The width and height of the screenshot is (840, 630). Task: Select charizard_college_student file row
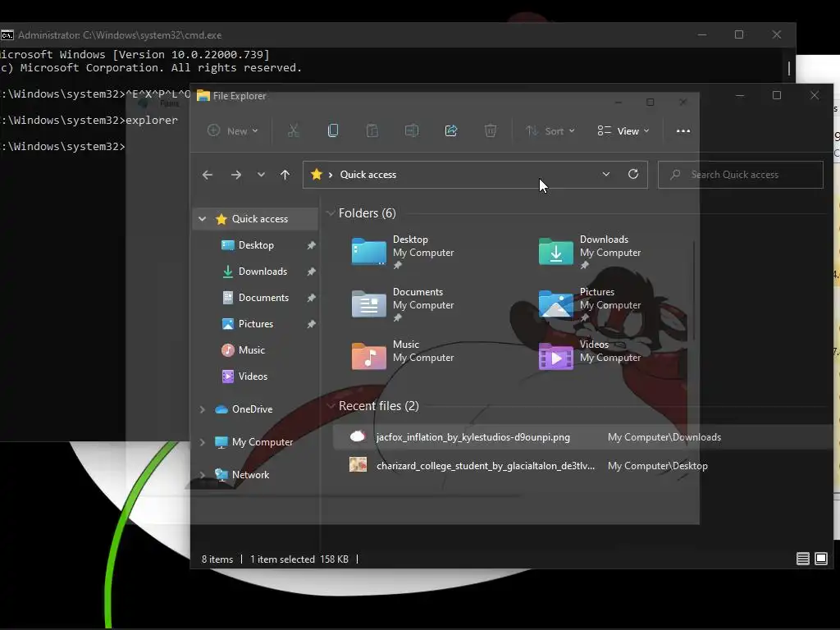point(583,466)
